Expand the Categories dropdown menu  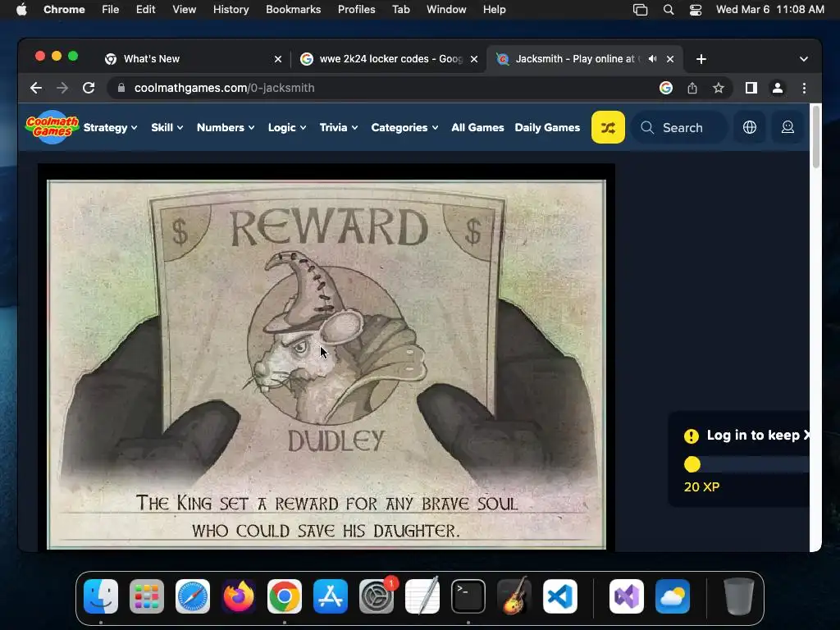tap(404, 127)
